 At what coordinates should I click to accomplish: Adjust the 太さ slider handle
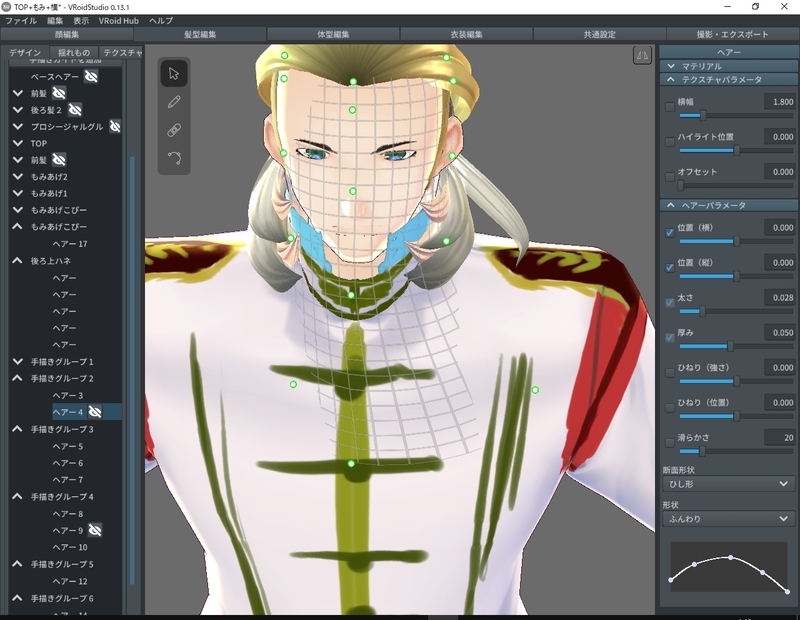click(703, 311)
